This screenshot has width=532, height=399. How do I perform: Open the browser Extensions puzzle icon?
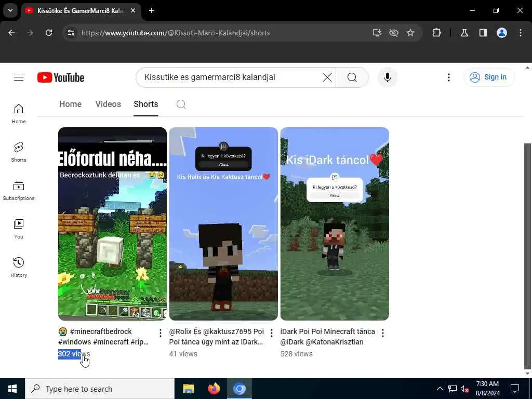tap(436, 33)
